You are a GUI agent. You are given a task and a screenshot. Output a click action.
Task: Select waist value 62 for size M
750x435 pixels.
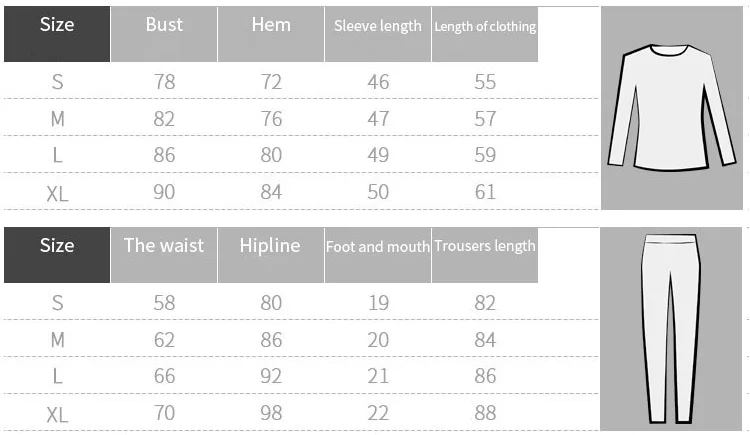pyautogui.click(x=165, y=340)
